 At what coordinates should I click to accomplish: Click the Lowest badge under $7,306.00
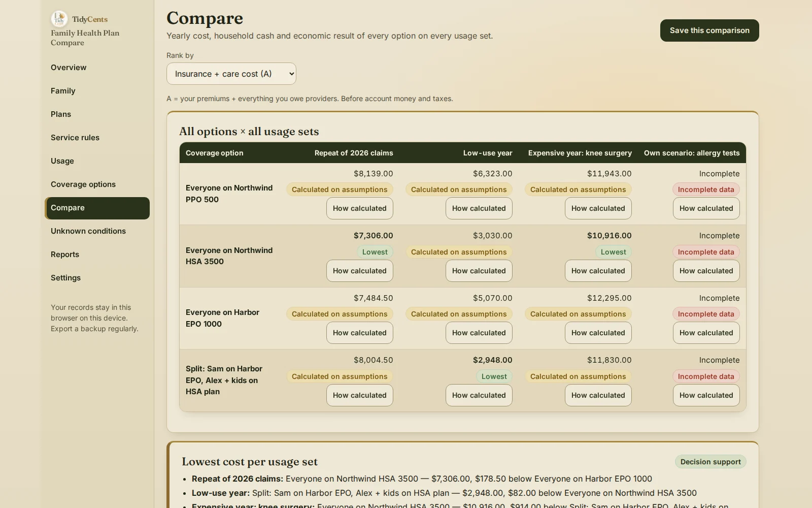(375, 252)
